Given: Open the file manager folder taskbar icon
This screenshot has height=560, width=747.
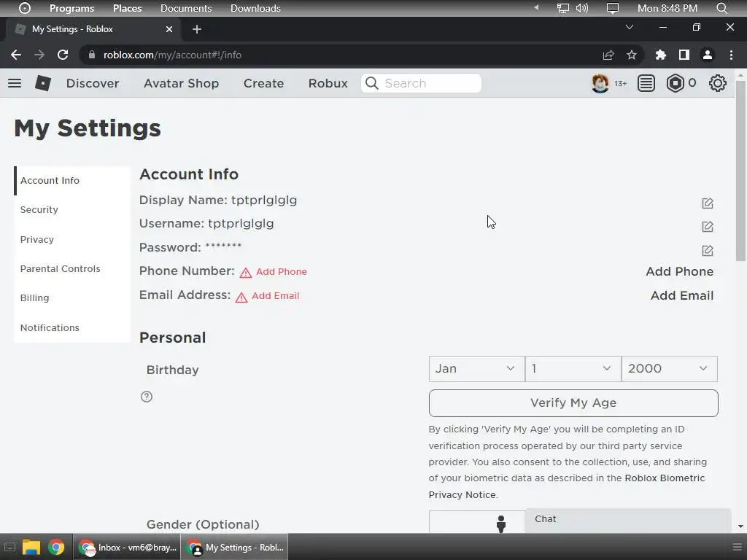Looking at the screenshot, I should click(x=31, y=547).
